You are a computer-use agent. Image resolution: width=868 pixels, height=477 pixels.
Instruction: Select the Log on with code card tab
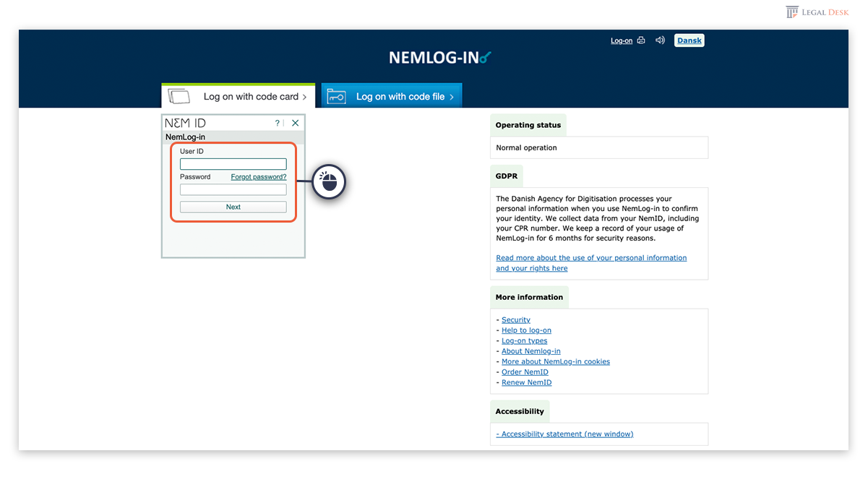[238, 96]
